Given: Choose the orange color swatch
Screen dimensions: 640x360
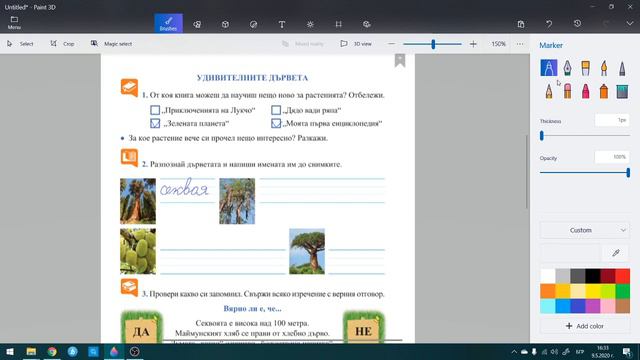Looking at the screenshot, I should pos(547,291).
